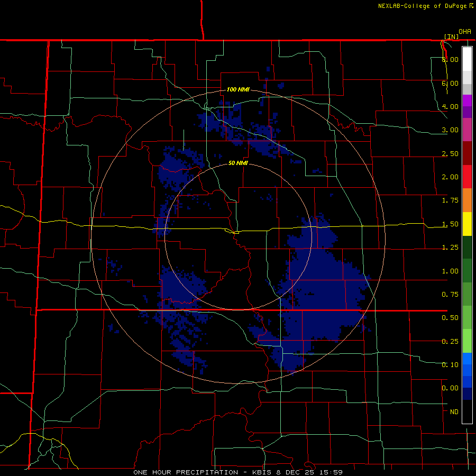The width and height of the screenshot is (476, 476).
Task: Click the 3.00 legend value
Action: (x=450, y=130)
